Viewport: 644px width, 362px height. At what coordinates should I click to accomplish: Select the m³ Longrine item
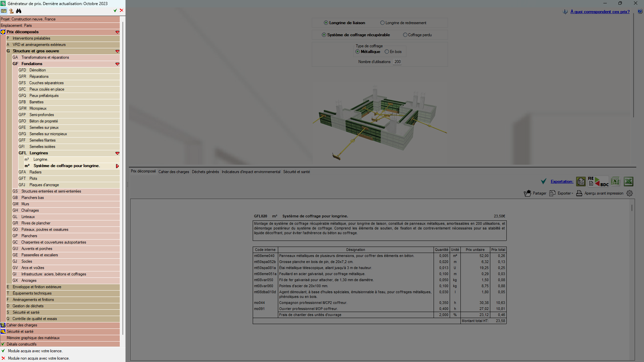(x=72, y=159)
